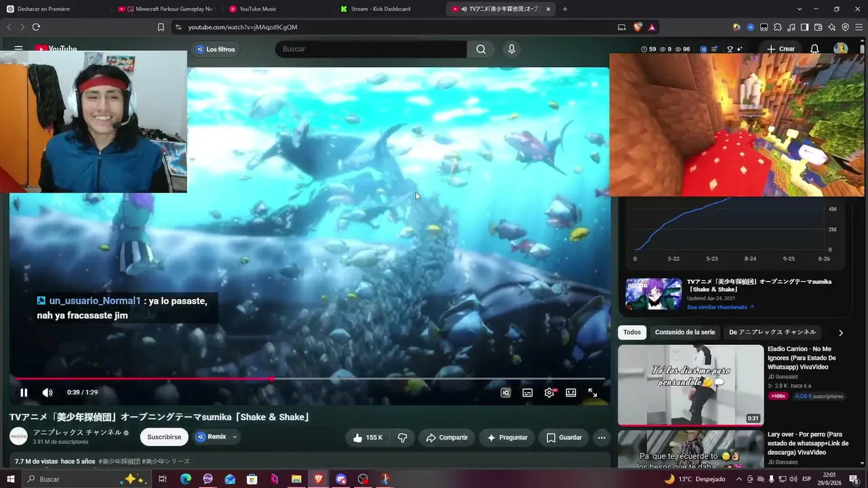Launch Microsoft Edge from the taskbar

(185, 479)
